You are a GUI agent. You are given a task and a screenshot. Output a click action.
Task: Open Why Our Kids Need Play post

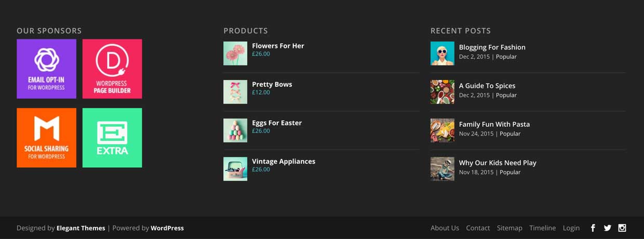tap(498, 163)
